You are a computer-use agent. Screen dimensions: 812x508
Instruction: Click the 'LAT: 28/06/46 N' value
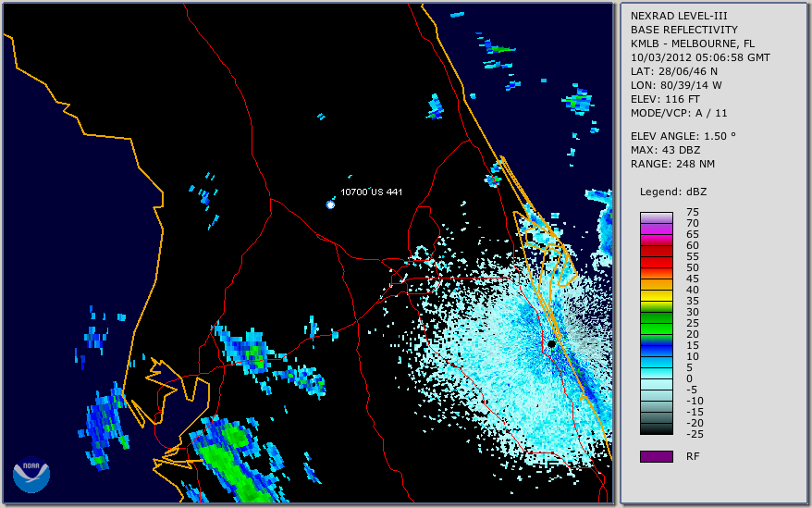tap(673, 71)
